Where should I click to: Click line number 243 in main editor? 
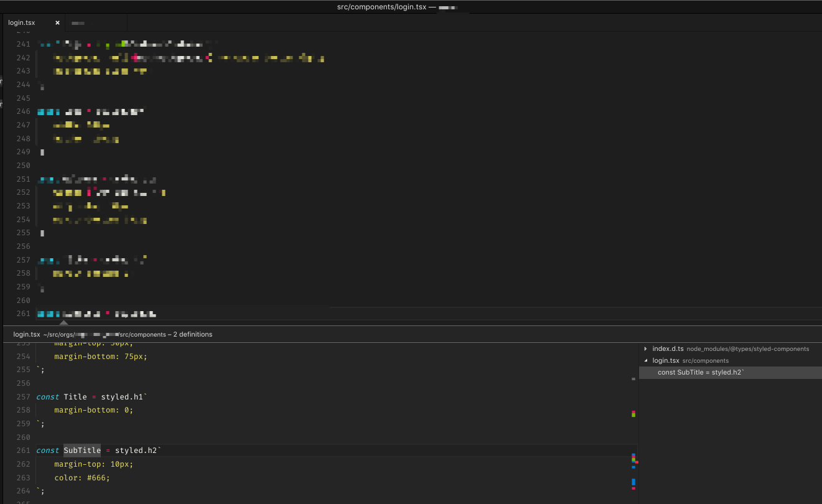click(23, 71)
